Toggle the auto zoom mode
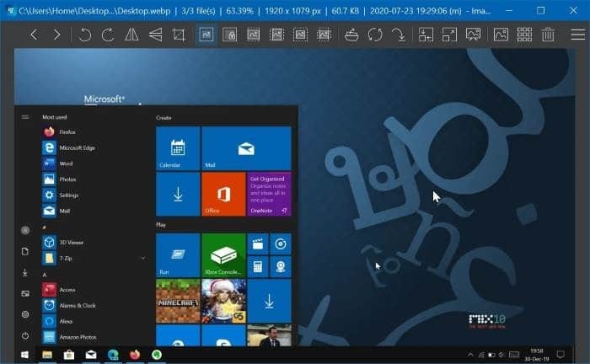The height and width of the screenshot is (364, 590). (206, 35)
